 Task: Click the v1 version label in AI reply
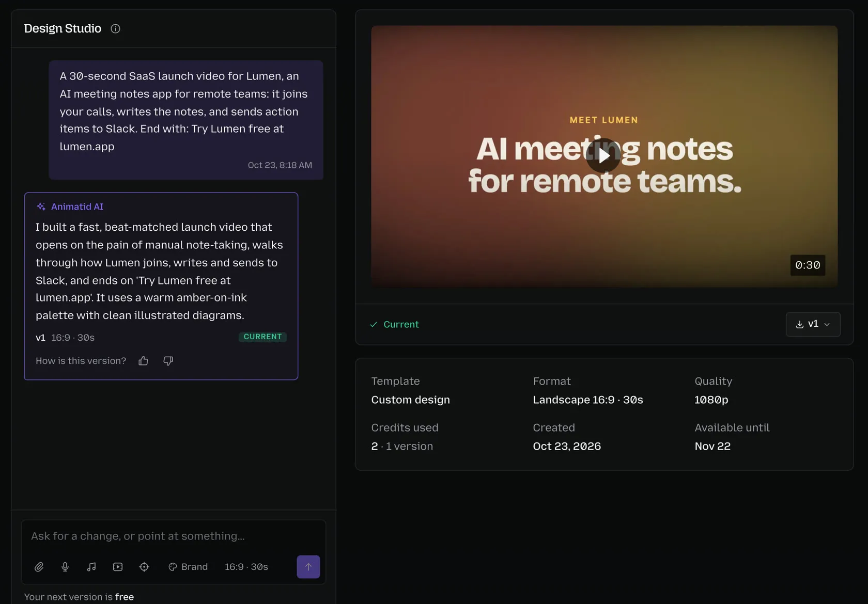[40, 338]
